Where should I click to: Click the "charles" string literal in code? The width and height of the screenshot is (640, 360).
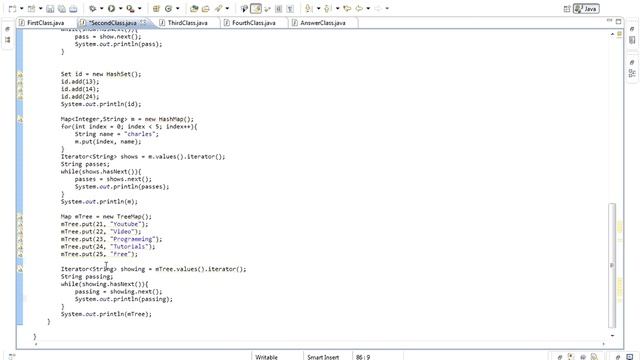click(x=141, y=134)
